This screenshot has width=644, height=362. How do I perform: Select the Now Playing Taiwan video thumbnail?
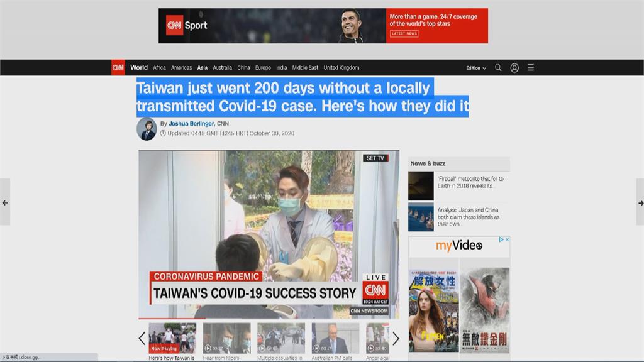(x=172, y=338)
